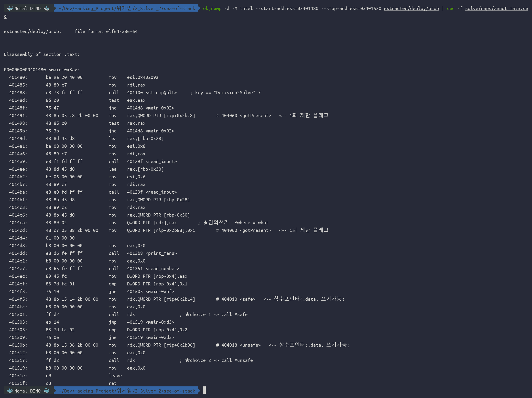The width and height of the screenshot is (532, 398).
Task: Click the whale icon left of bottom "Nomal DINO"
Action: click(x=10, y=391)
